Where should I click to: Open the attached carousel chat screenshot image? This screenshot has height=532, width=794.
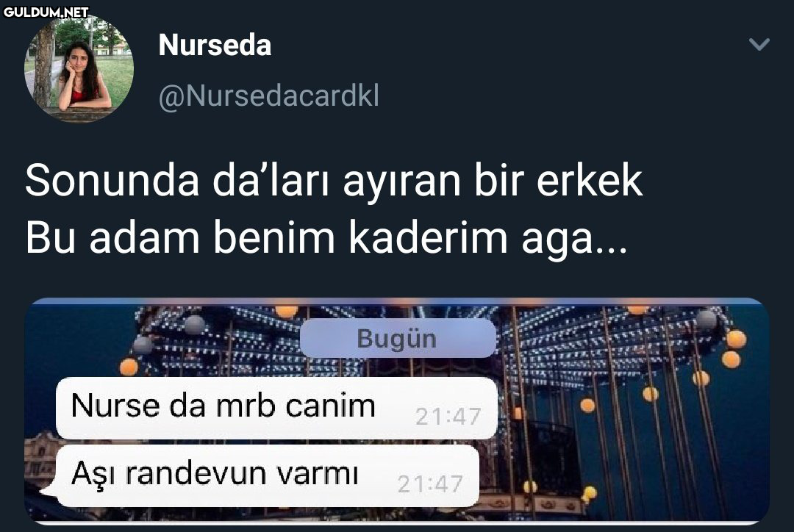click(x=397, y=411)
